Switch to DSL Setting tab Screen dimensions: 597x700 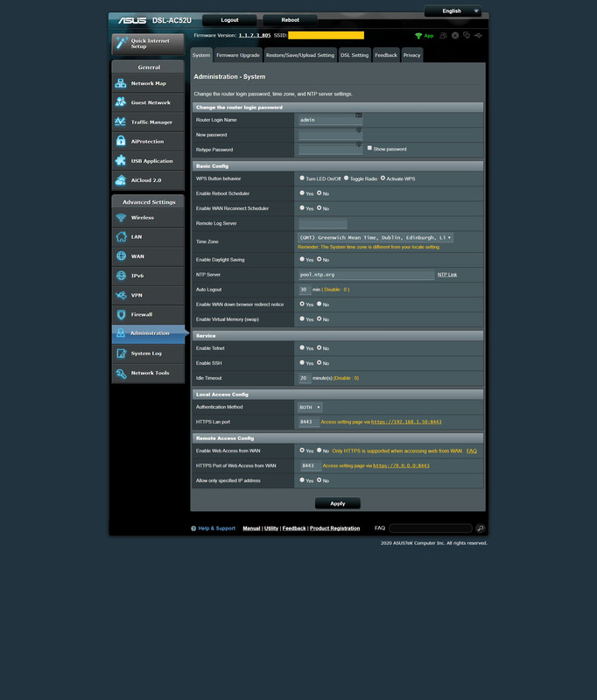[x=355, y=55]
